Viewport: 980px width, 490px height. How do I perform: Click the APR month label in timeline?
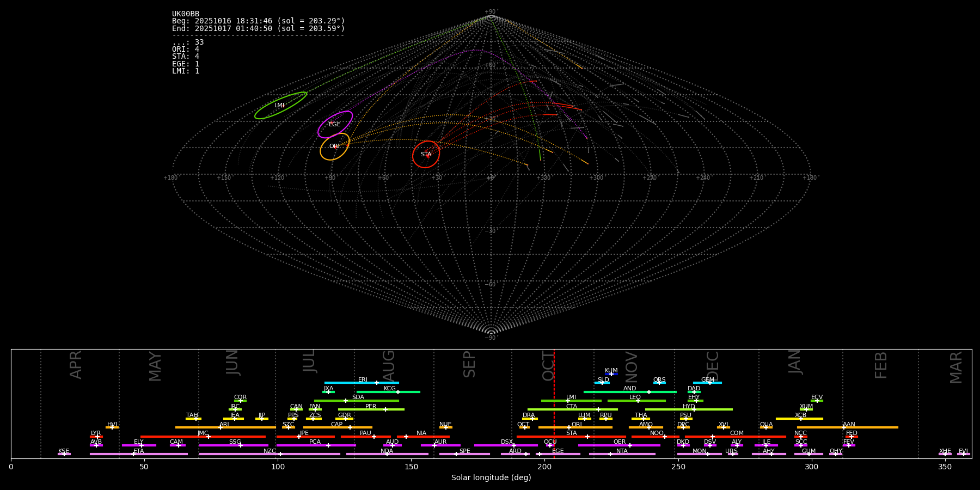76,365
